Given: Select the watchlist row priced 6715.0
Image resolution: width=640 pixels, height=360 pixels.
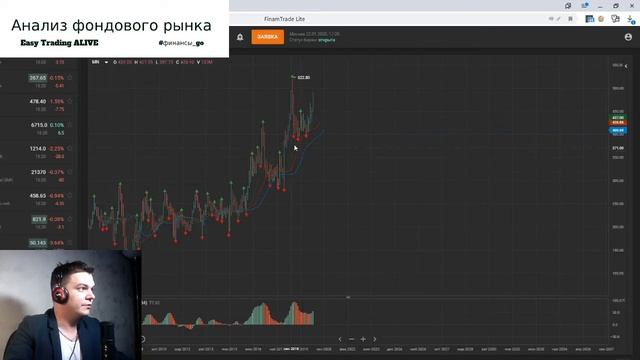Looking at the screenshot, I should (40, 129).
